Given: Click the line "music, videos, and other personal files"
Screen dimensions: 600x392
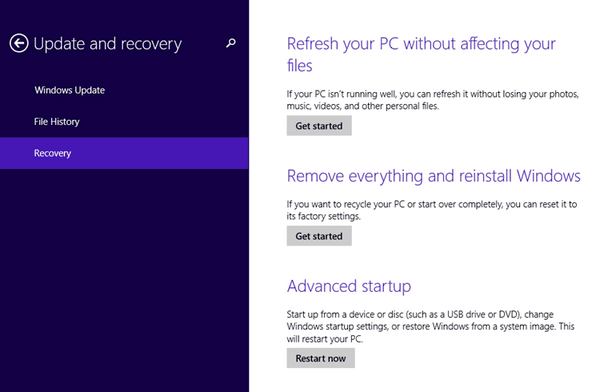Looking at the screenshot, I should tap(362, 106).
